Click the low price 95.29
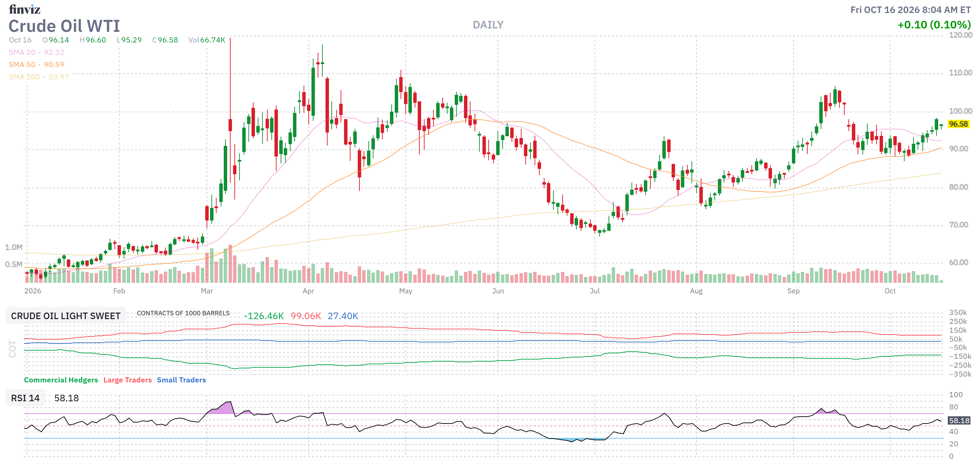 pyautogui.click(x=131, y=40)
